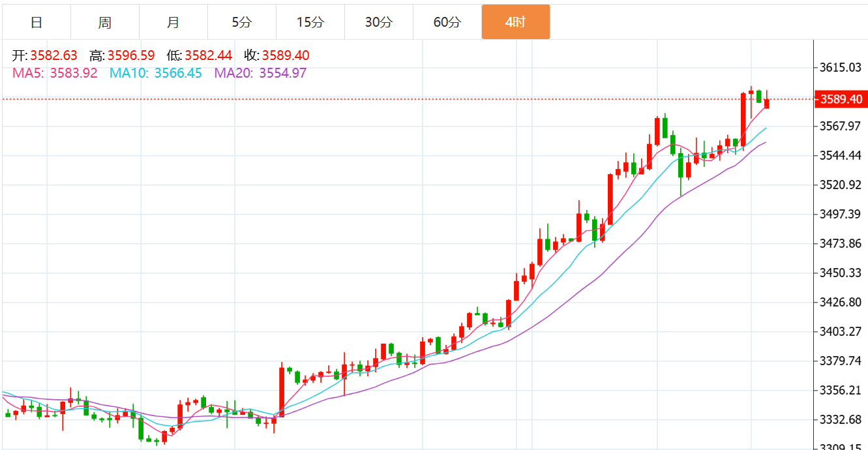Screen dimensions: 868x450
Task: Click the 3450.33 price axis label
Action: [841, 273]
